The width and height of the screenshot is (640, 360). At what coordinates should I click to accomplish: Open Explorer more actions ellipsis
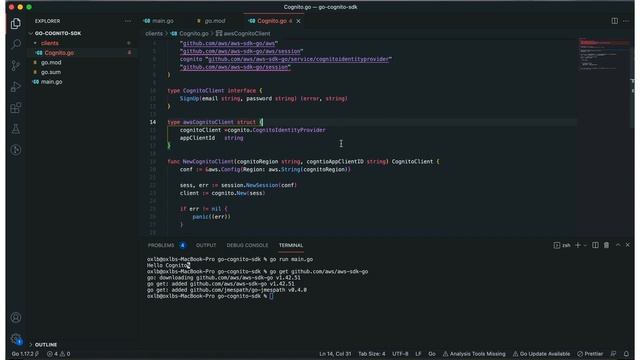(128, 21)
